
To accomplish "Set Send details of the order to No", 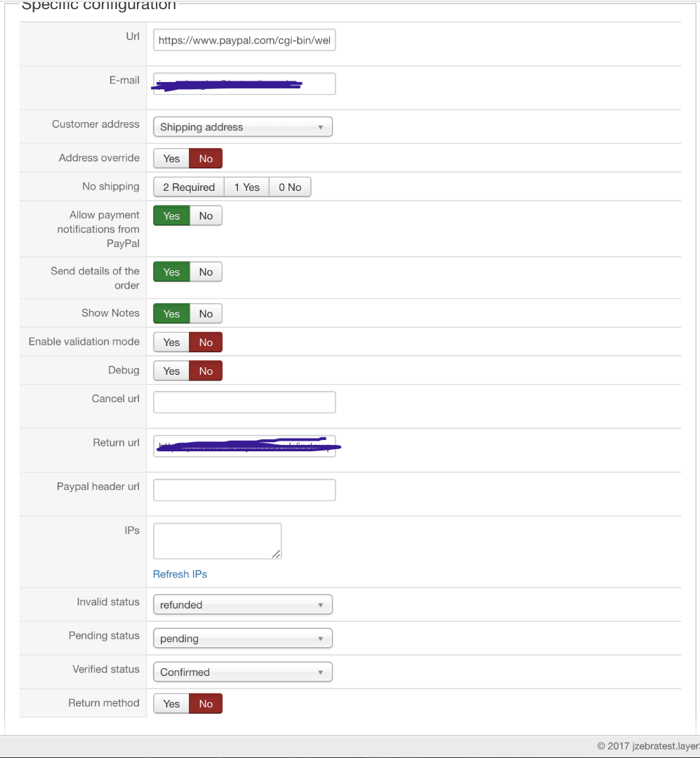I will click(206, 272).
